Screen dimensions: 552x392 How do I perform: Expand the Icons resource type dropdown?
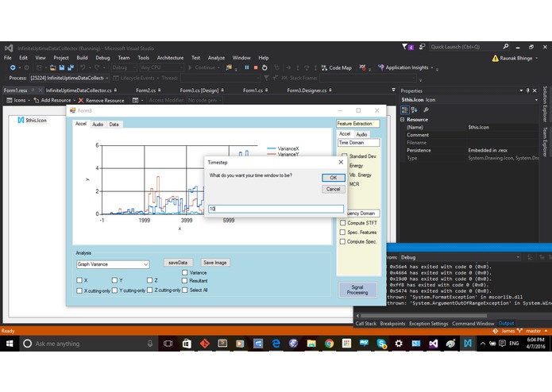click(29, 101)
